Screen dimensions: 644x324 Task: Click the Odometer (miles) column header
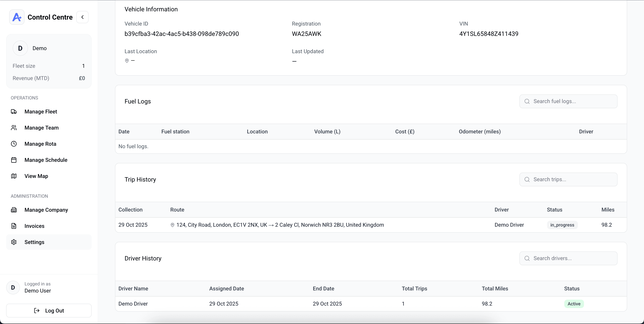(480, 131)
